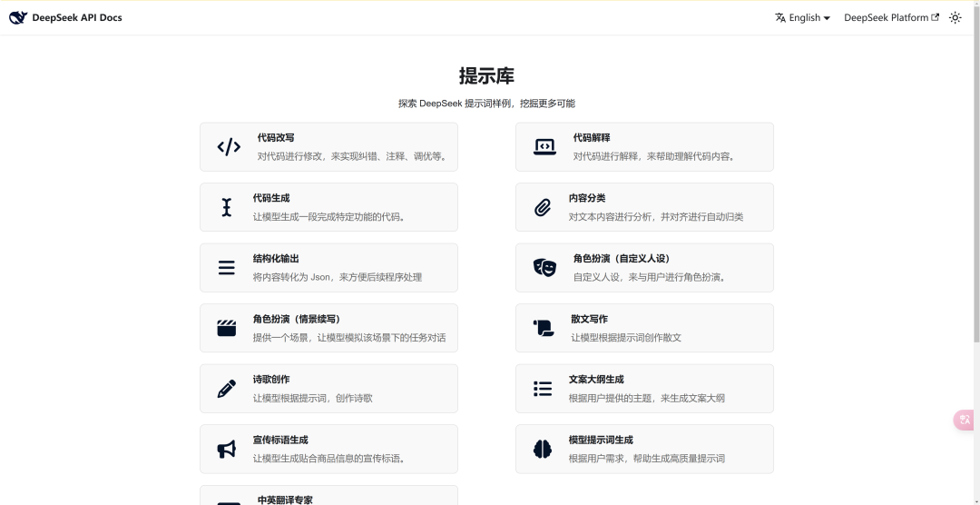Open the 中英翻译专家 card title
The image size is (980, 505).
click(x=285, y=500)
